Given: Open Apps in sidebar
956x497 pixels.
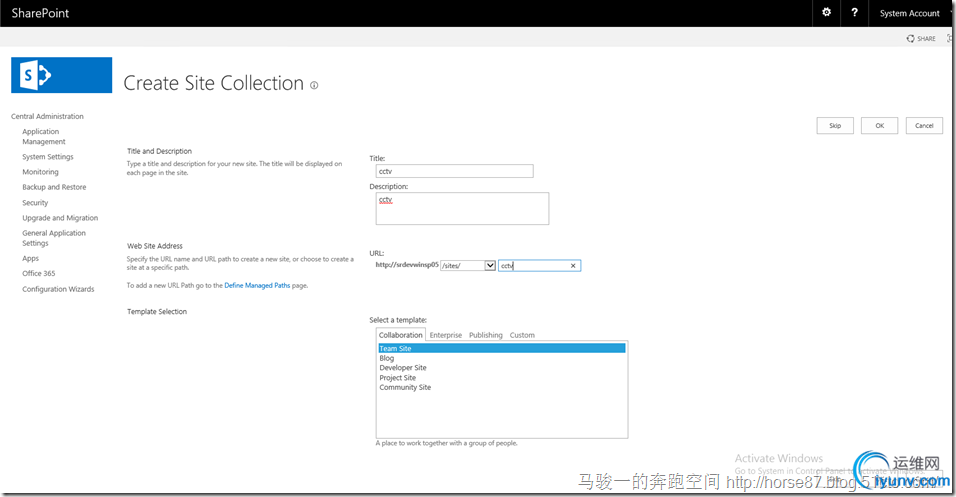Looking at the screenshot, I should (30, 259).
